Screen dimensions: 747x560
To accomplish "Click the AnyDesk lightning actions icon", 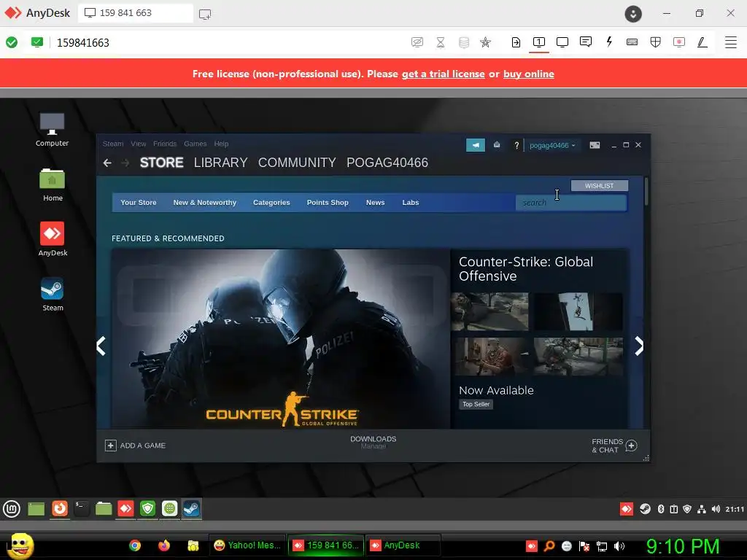I will pos(609,42).
